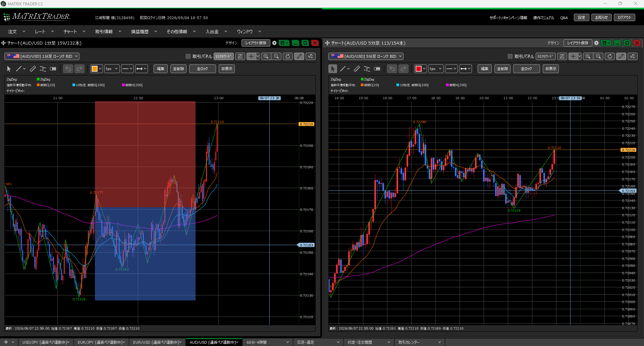This screenshot has width=644, height=346.
Task: Click 09/07 23:35 time marker on 5-minute chart
Action: point(570,98)
